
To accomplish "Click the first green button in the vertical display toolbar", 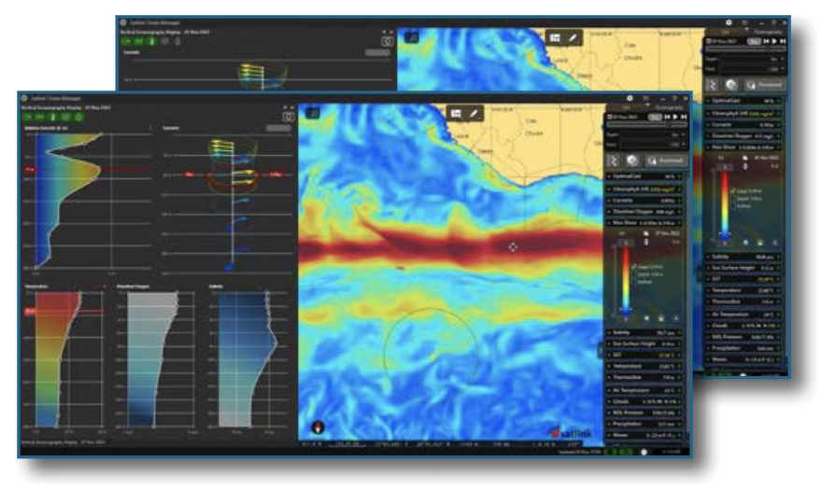I will click(28, 119).
